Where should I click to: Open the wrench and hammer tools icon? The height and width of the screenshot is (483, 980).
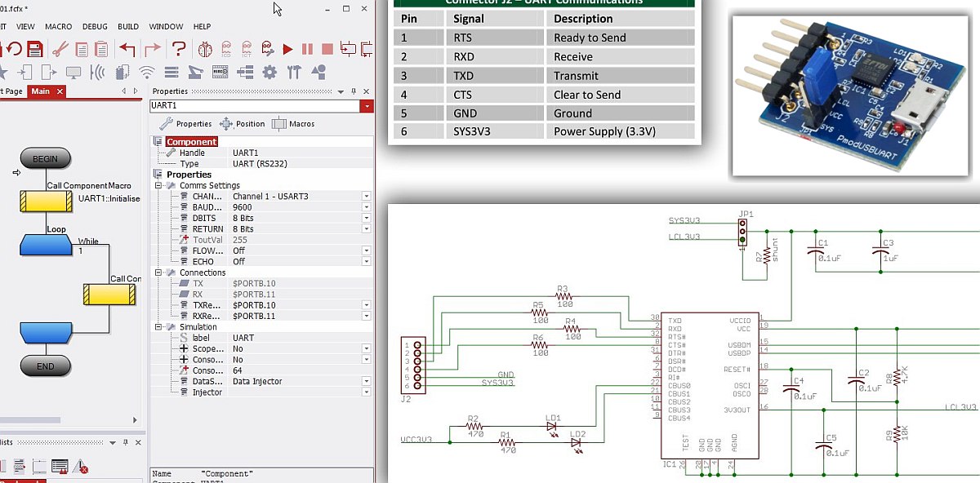tap(294, 73)
